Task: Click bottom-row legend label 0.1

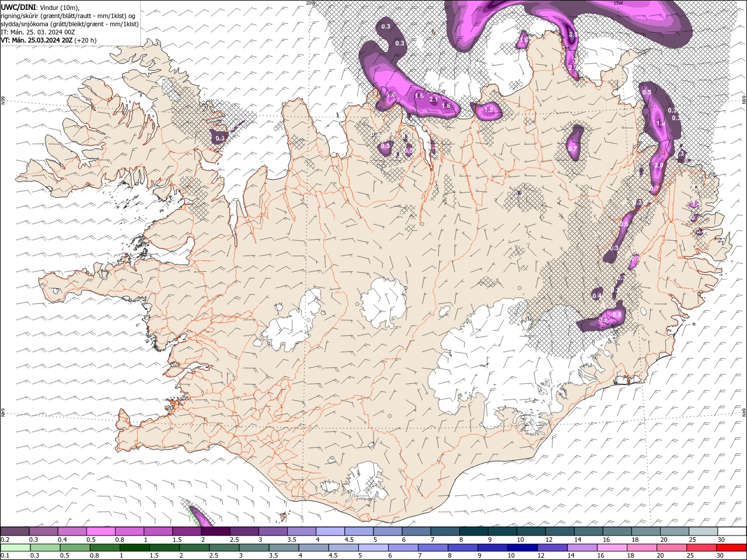Action: 5,556
